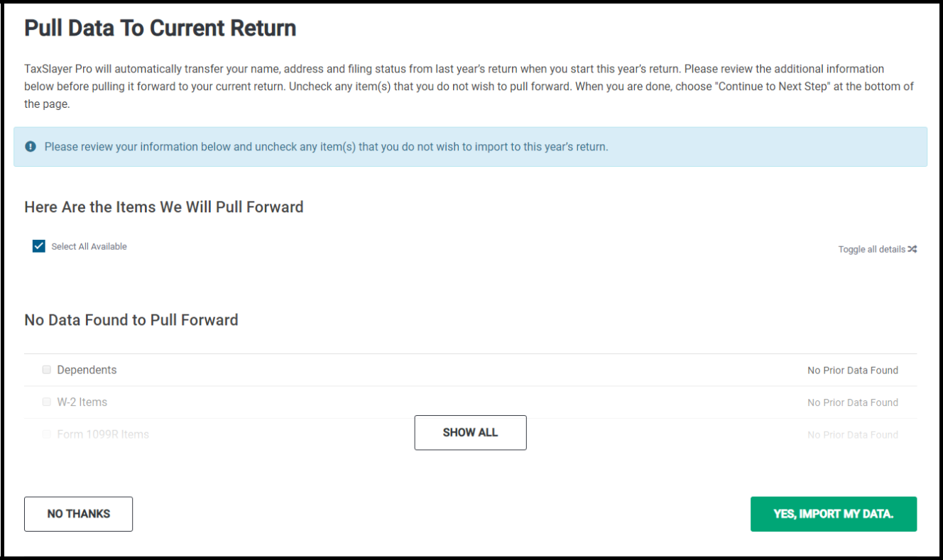
Task: Click the blue review information banner text
Action: [326, 147]
